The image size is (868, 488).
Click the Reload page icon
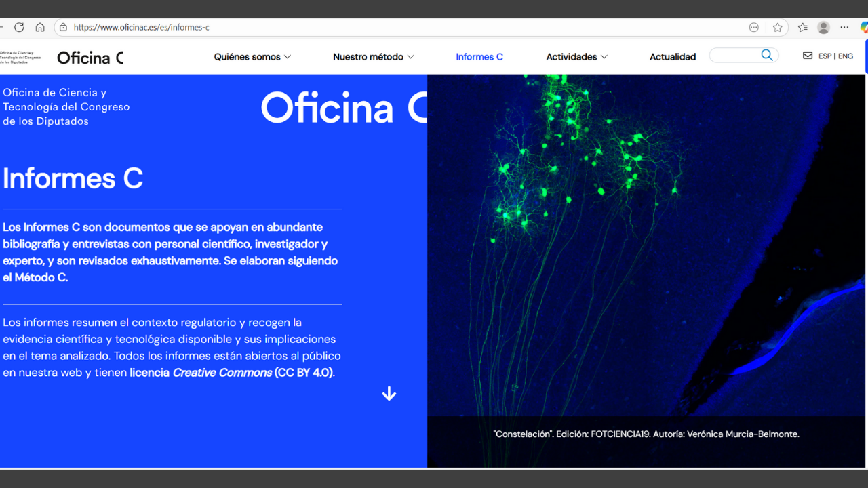coord(19,27)
